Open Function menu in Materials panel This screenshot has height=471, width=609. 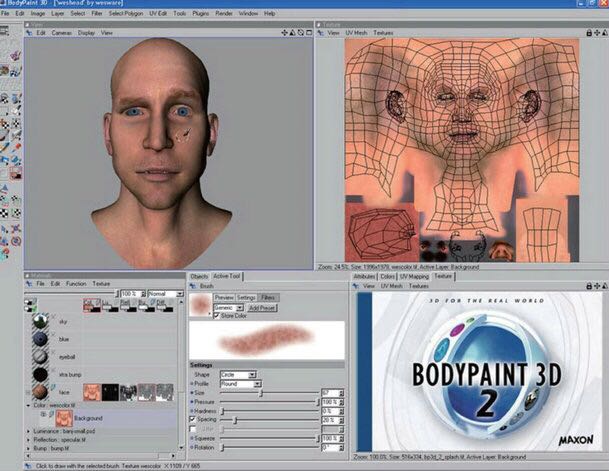(x=76, y=284)
